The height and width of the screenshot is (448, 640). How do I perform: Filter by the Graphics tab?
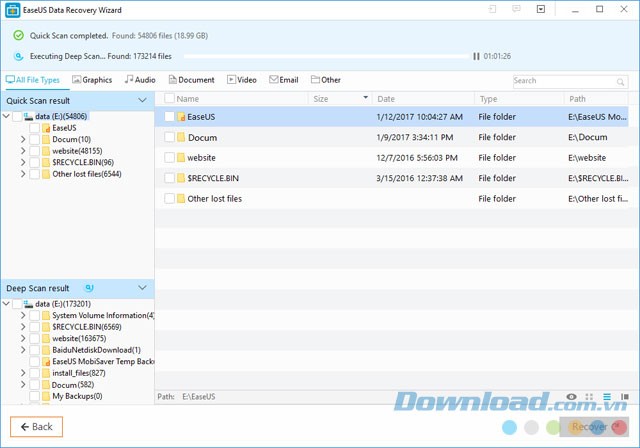tap(92, 80)
